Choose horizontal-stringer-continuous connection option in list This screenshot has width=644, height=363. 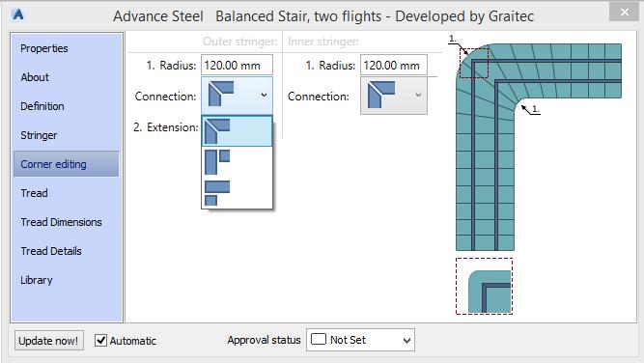[x=237, y=192]
